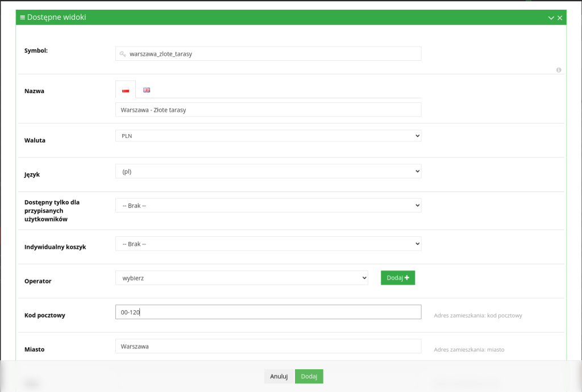Switch to the English flag language tab
The width and height of the screenshot is (582, 392).
point(147,90)
